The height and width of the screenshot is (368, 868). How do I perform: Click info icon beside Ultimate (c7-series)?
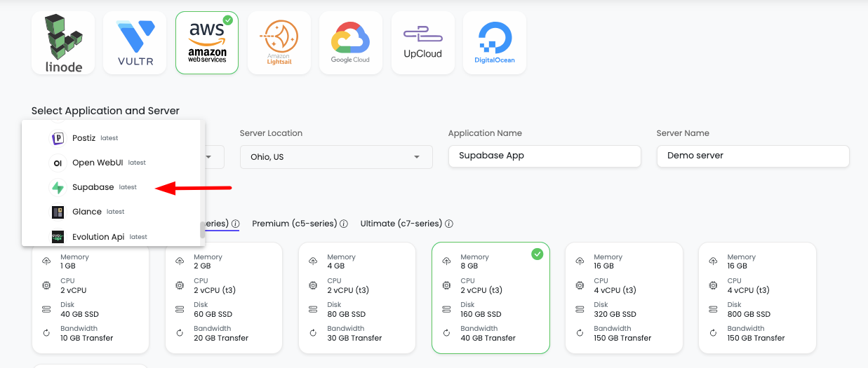point(449,224)
